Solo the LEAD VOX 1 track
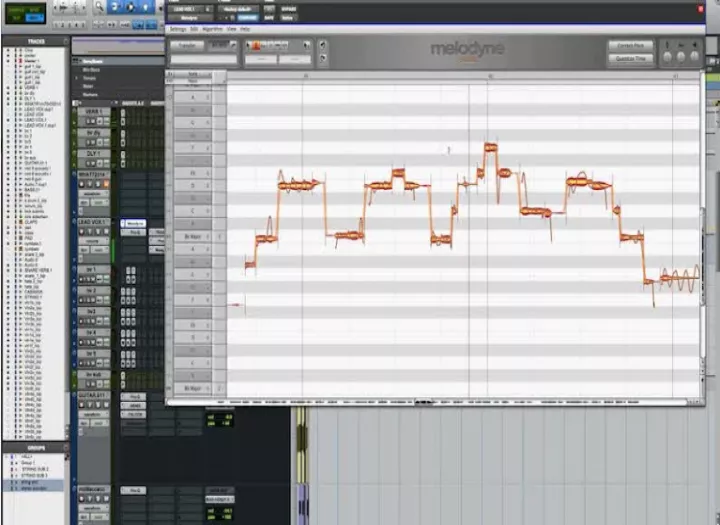Image resolution: width=720 pixels, height=525 pixels. tap(98, 231)
